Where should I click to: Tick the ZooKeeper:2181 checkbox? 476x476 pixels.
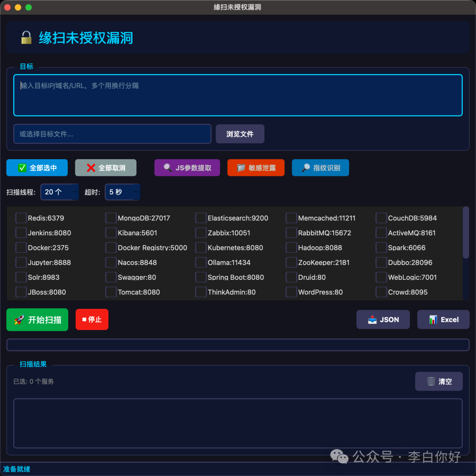[291, 262]
